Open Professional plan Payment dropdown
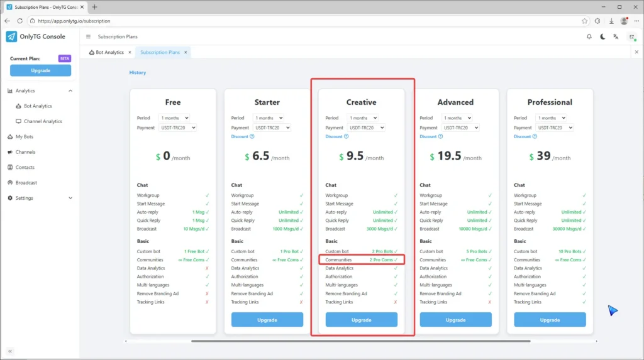 pyautogui.click(x=555, y=128)
